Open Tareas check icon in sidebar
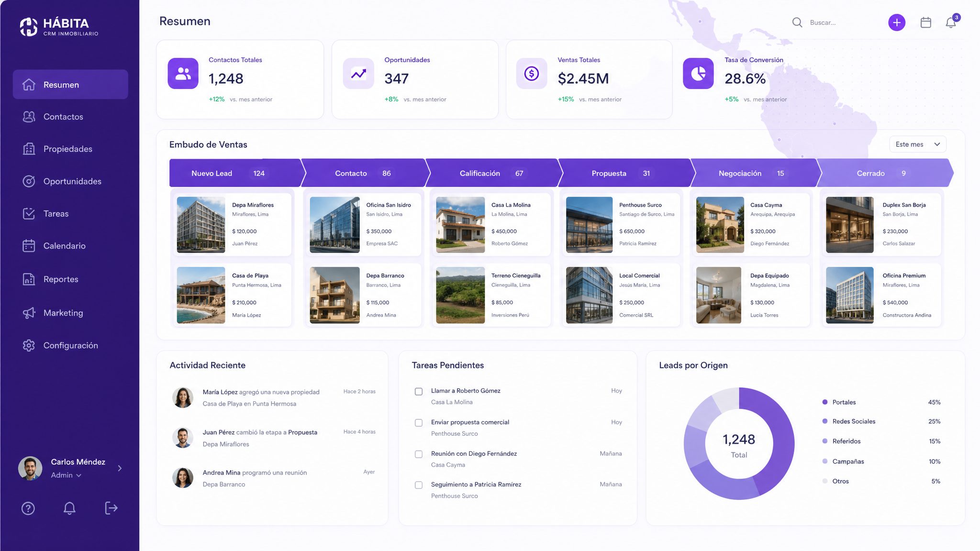 tap(29, 213)
